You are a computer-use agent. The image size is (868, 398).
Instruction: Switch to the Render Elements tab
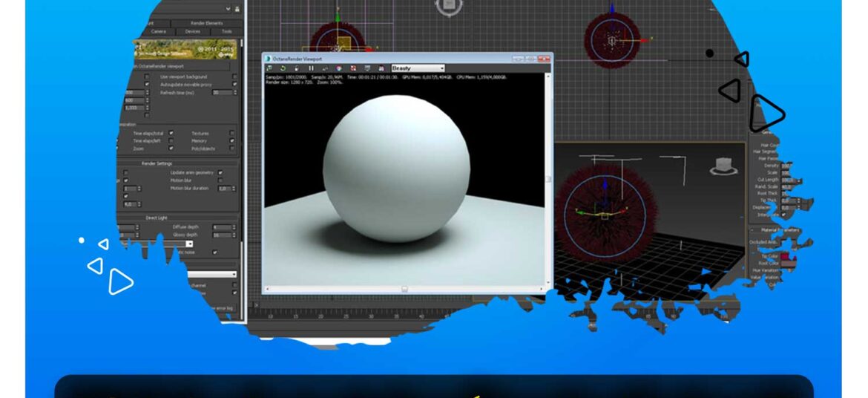pyautogui.click(x=206, y=23)
